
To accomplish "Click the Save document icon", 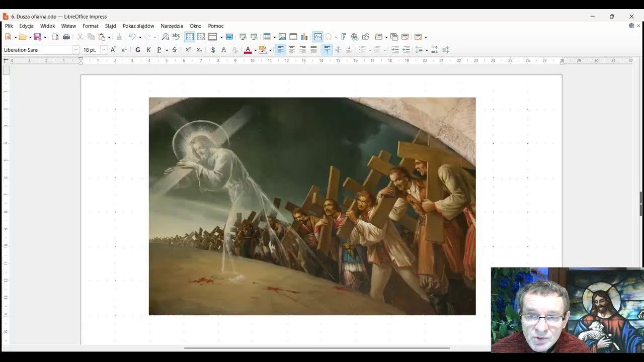I will (37, 37).
